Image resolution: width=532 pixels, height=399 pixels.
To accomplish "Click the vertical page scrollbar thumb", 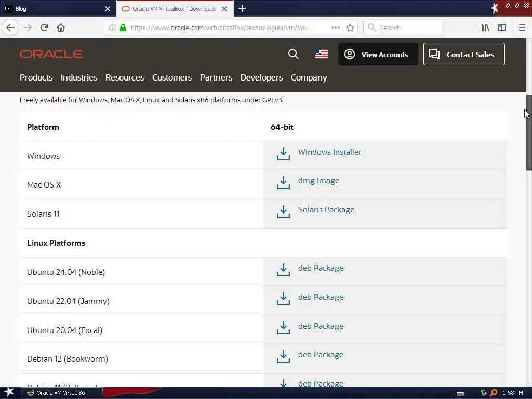I will 529,132.
